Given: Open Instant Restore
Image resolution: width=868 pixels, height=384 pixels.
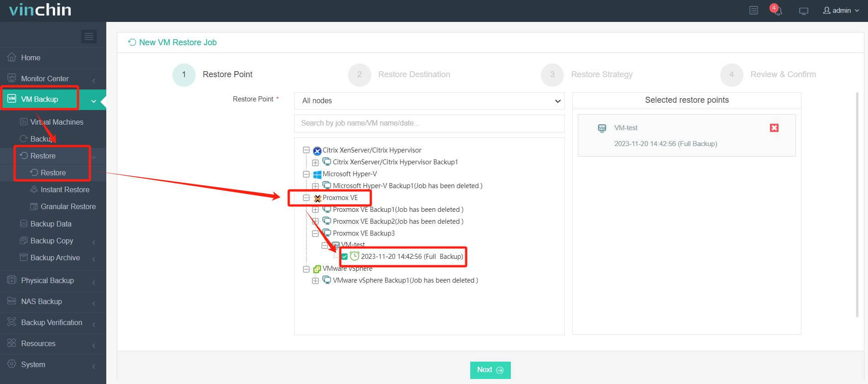Looking at the screenshot, I should point(65,189).
